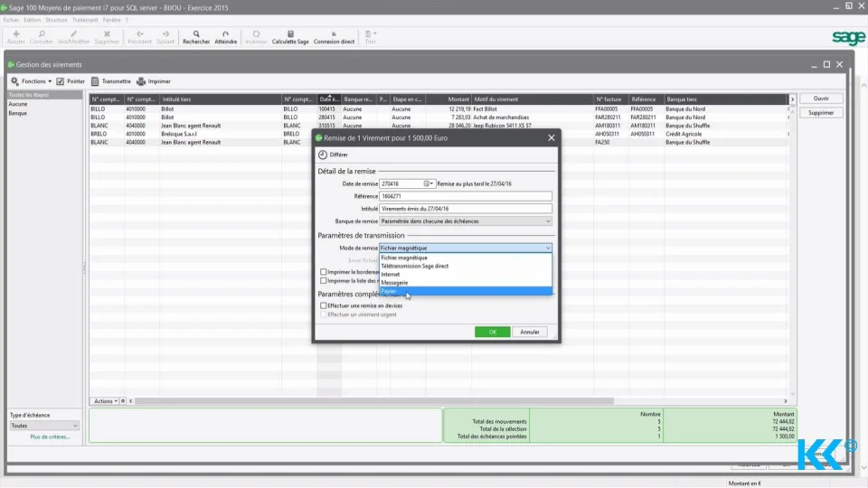Open the Structure menu
868x488 pixels.
point(56,20)
